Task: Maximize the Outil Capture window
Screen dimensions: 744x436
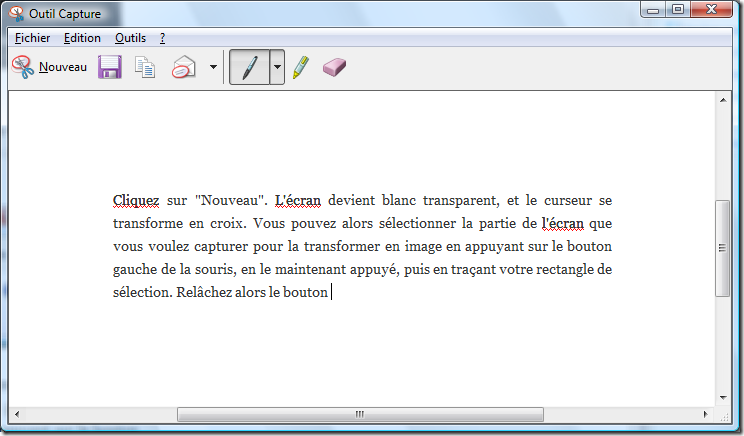Action: click(x=678, y=9)
